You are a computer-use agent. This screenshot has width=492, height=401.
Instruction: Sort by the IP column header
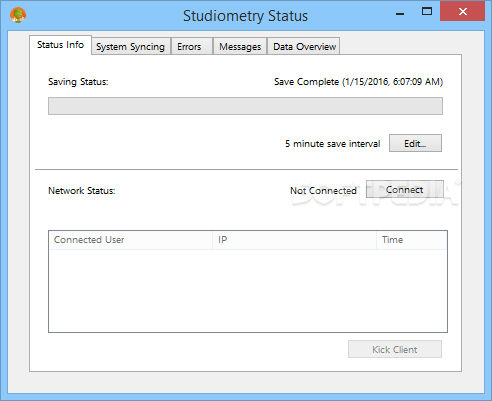click(x=295, y=240)
